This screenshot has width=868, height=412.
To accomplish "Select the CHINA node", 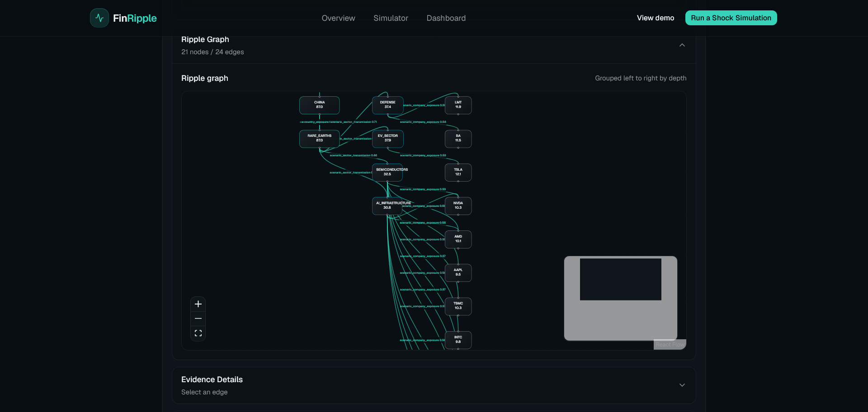I will coord(320,105).
